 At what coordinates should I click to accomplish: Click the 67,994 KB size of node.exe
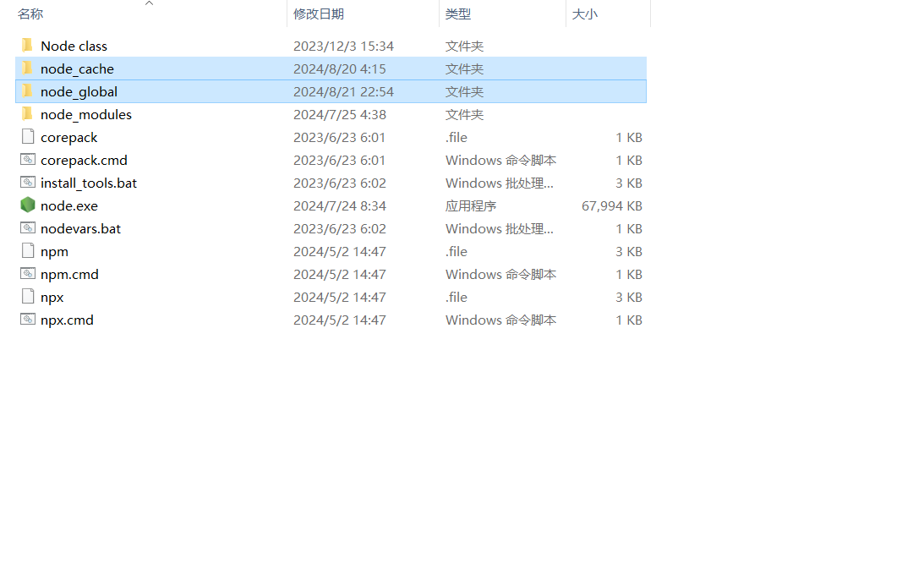[x=611, y=205]
